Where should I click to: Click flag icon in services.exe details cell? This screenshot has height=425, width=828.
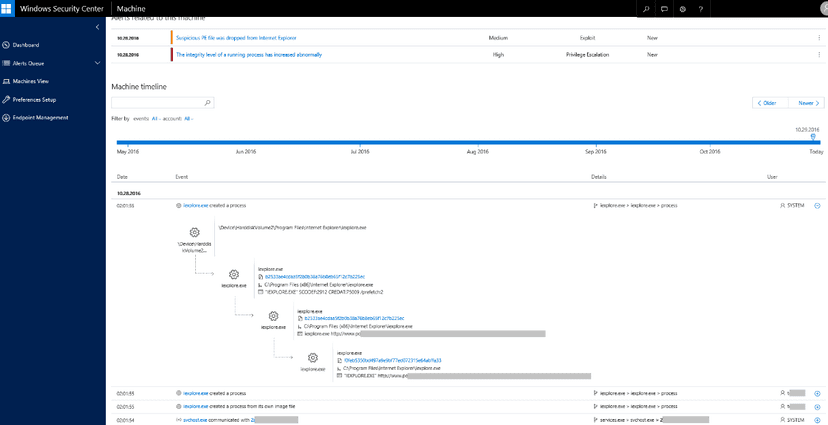(596, 420)
